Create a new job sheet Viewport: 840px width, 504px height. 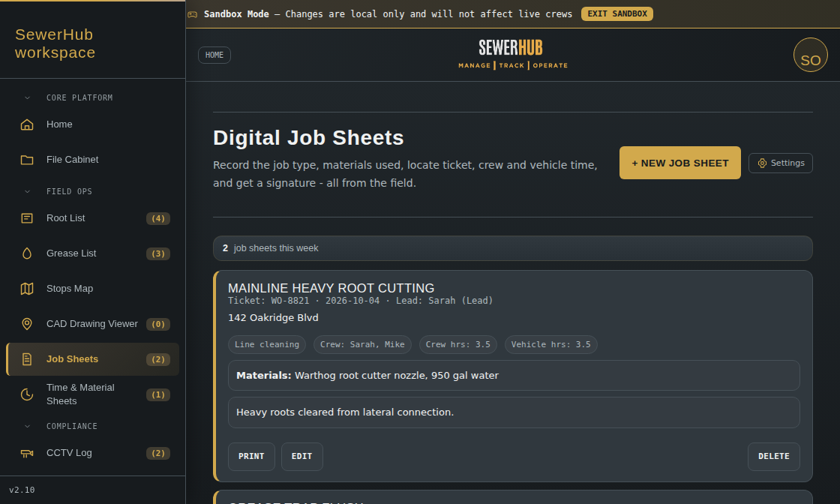pos(679,163)
